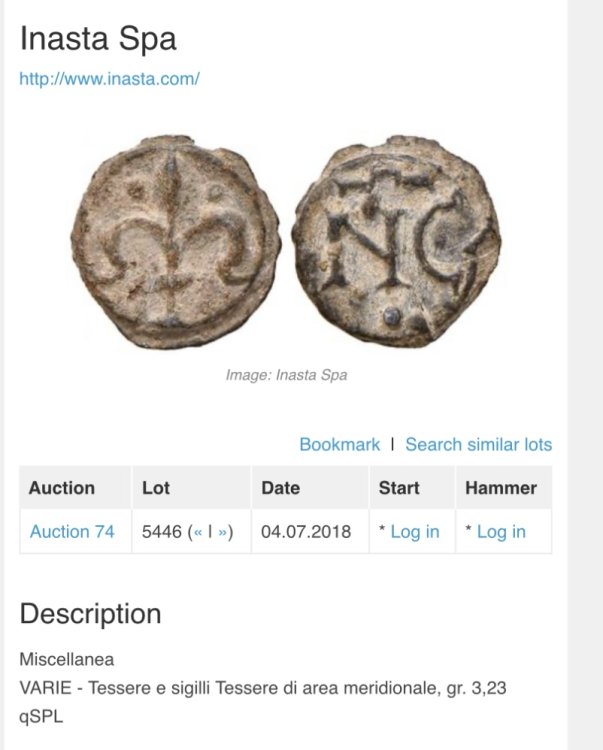Click the 'Image: Inasta Spa' caption
This screenshot has width=603, height=750.
click(286, 376)
